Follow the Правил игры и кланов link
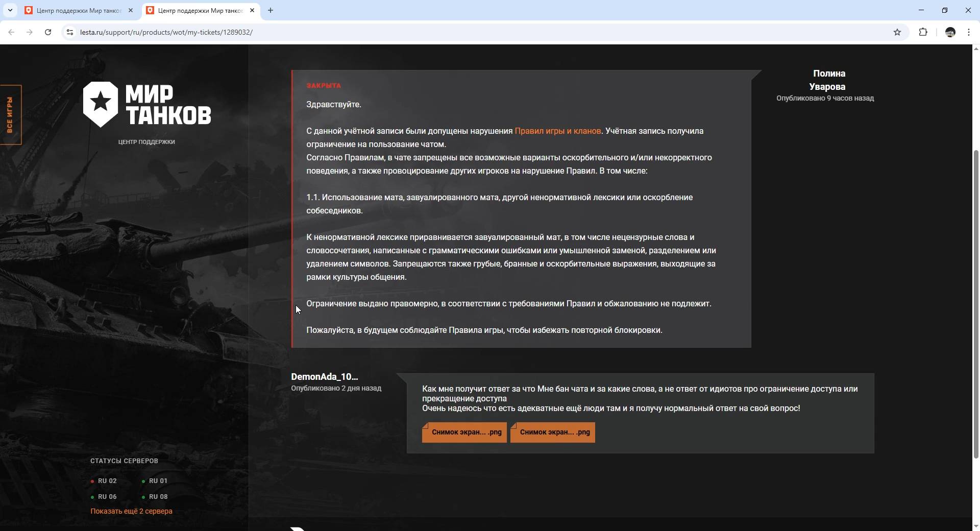 (558, 131)
